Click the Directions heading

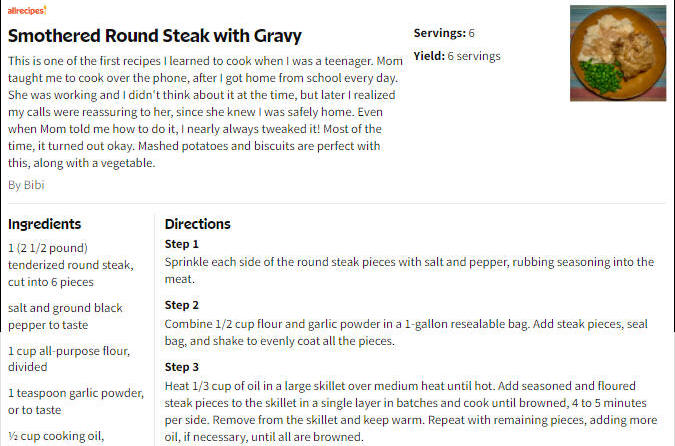(x=198, y=224)
